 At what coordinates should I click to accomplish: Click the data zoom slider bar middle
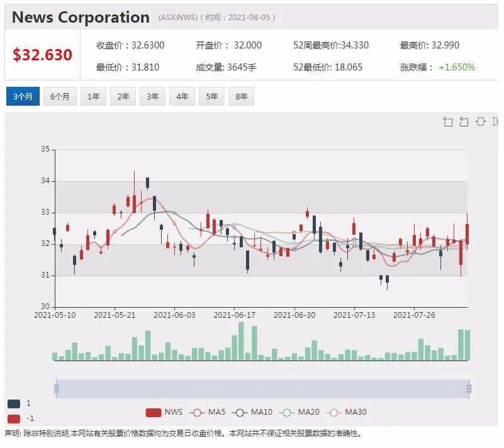click(x=262, y=389)
